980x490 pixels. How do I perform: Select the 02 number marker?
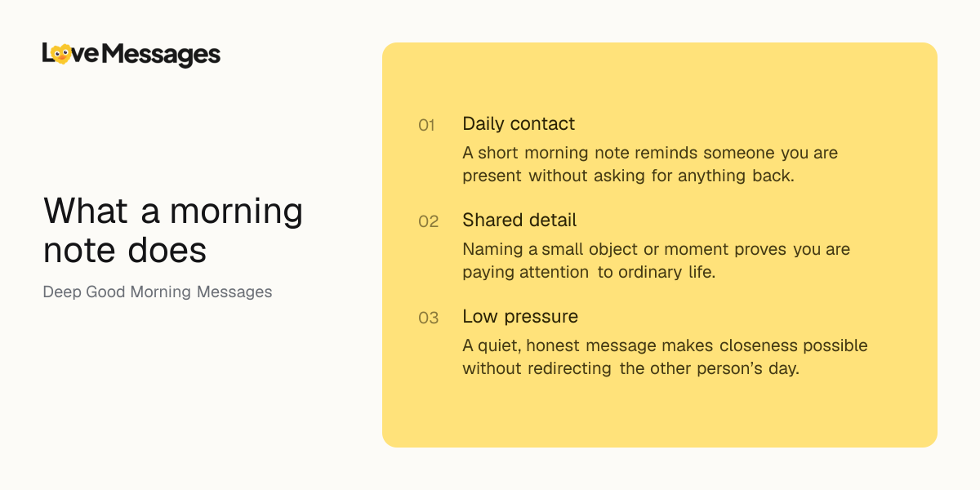coord(428,221)
